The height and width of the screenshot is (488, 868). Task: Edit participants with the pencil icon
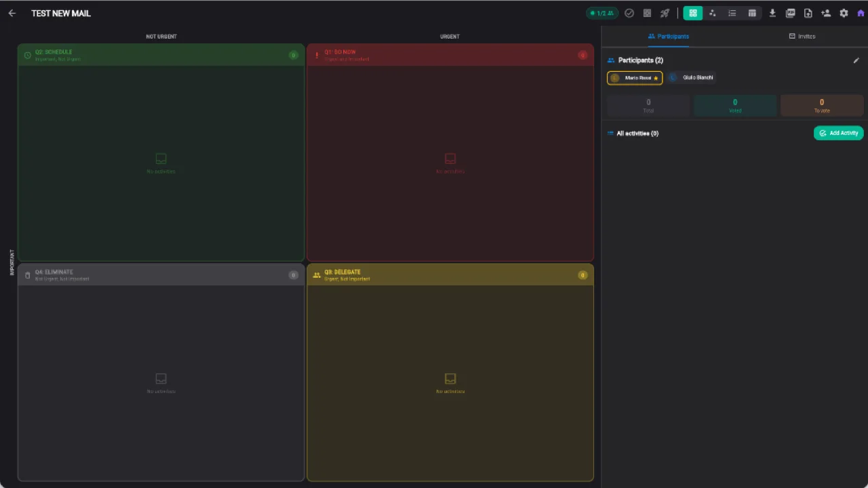(x=856, y=60)
